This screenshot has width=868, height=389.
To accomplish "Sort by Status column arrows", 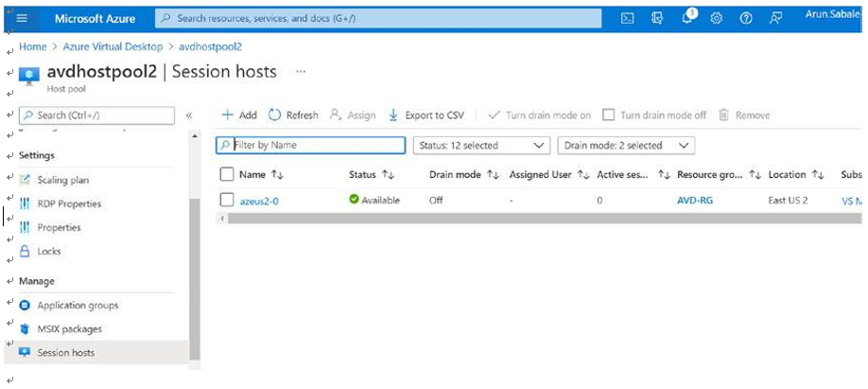I will pos(389,174).
